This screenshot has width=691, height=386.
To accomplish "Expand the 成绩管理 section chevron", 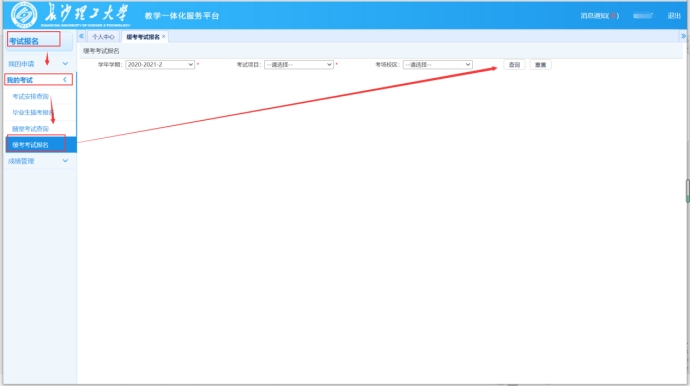I will click(65, 161).
